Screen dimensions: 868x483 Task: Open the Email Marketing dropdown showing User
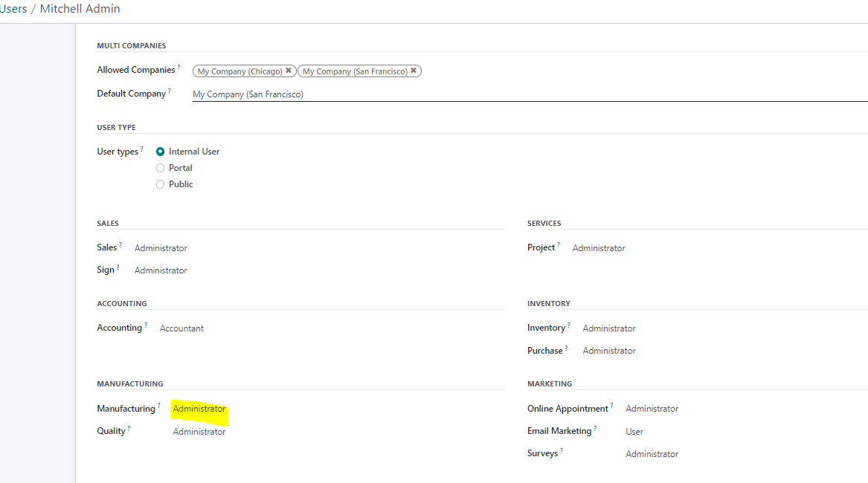(634, 432)
